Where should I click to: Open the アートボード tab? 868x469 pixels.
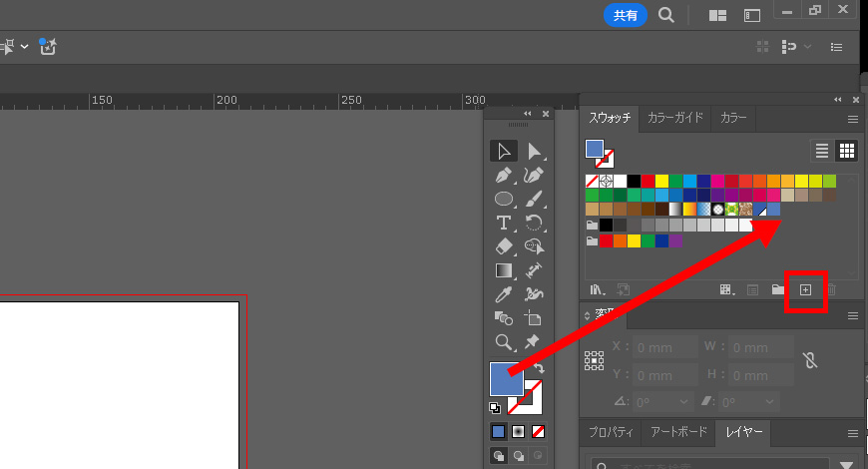(x=677, y=432)
